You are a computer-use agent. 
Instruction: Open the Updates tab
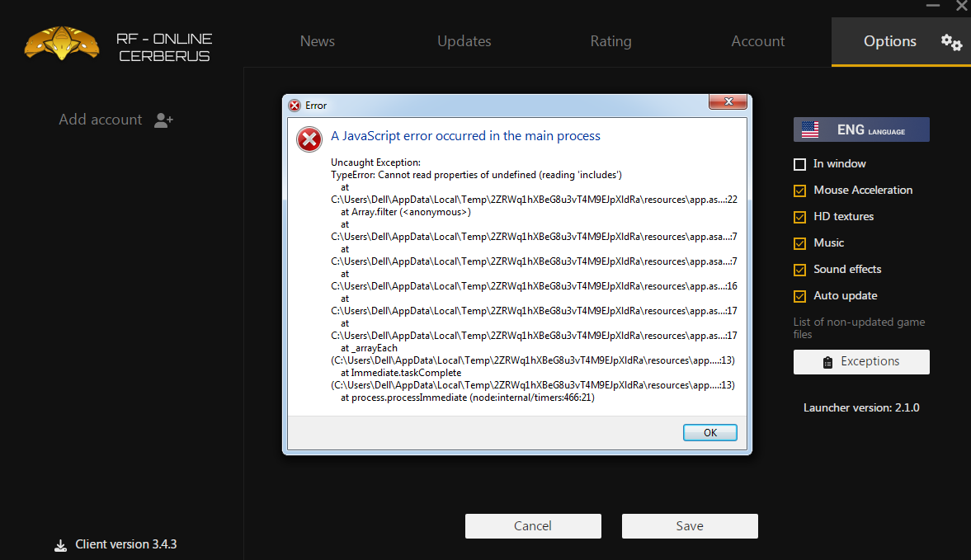464,41
